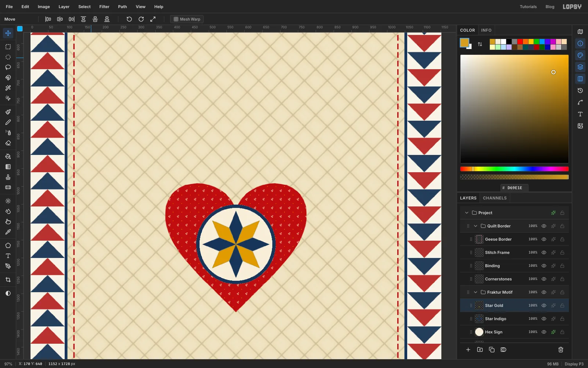
Task: Select the Text tool in toolbox
Action: [x=8, y=256]
